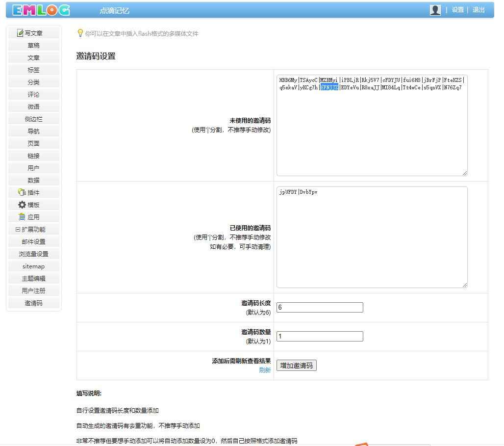504x446 pixels.
Task: Click 退出 to log out
Action: pos(479,10)
